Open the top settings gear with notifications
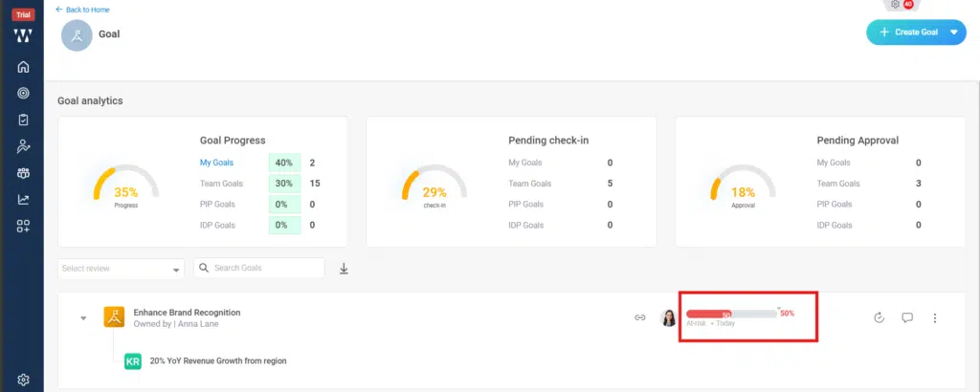 coord(896,5)
